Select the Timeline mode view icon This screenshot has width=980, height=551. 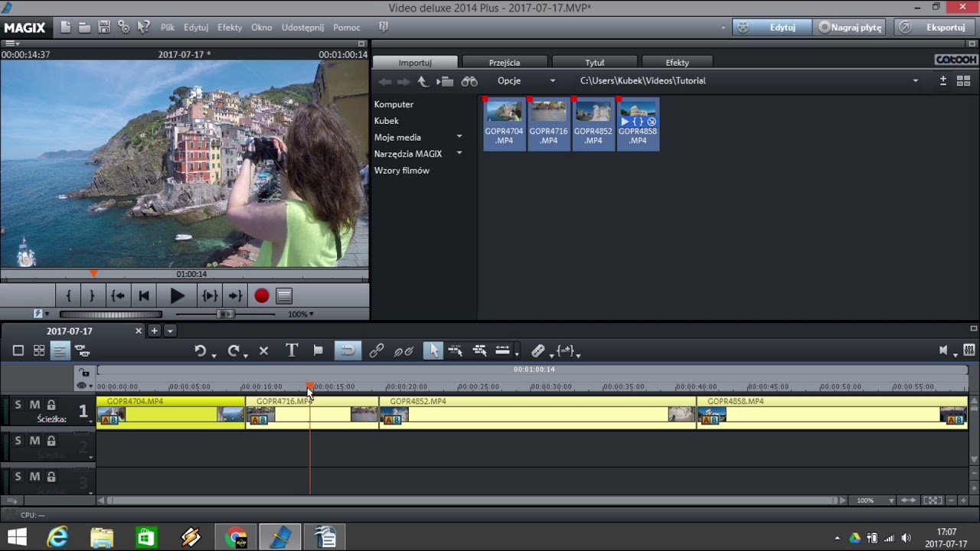point(60,350)
